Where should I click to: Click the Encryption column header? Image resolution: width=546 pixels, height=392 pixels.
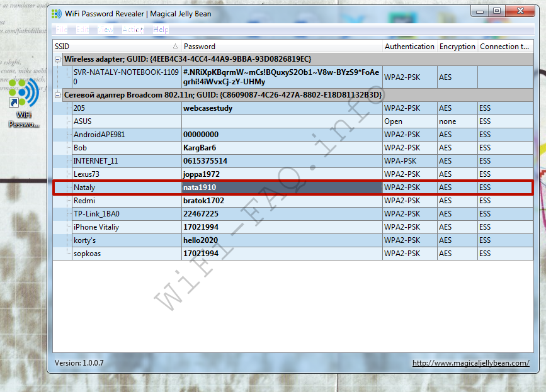457,47
